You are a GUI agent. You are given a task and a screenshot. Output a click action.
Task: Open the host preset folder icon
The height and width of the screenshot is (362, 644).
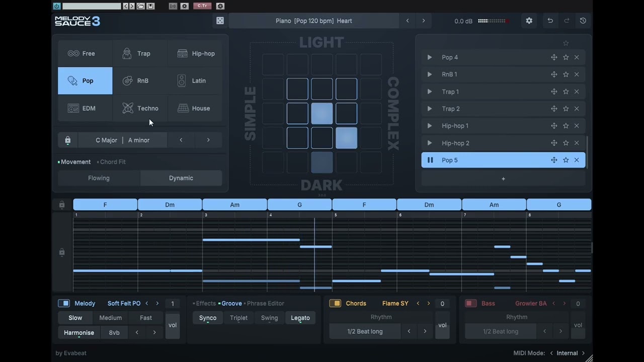140,6
